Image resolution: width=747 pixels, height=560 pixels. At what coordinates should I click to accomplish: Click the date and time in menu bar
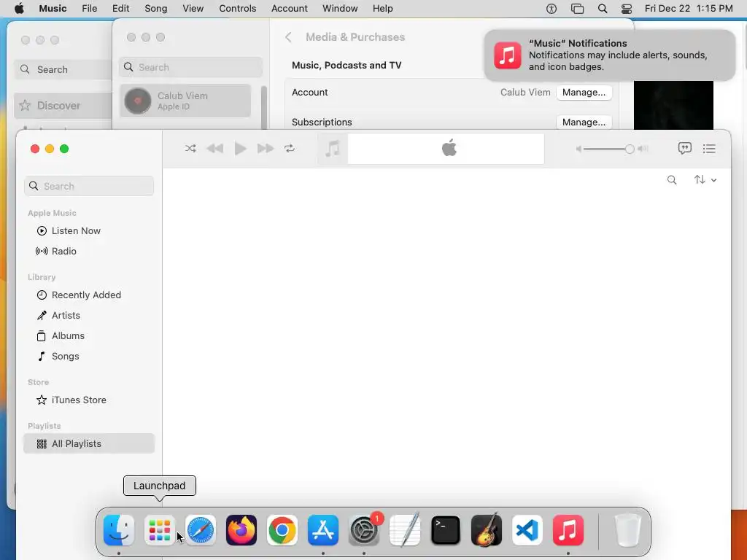[689, 9]
